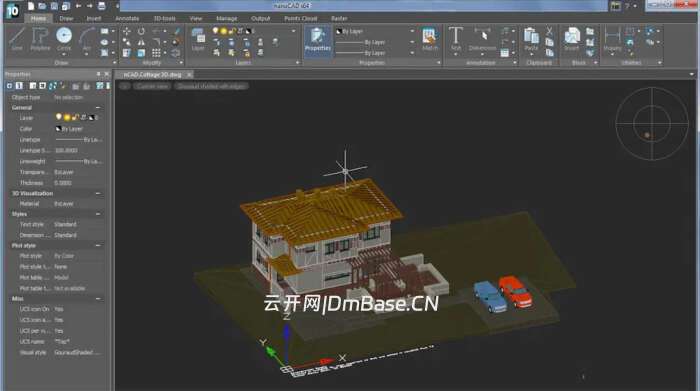This screenshot has height=391, width=700.
Task: Open the ribbon layer selection dropdown
Action: coord(293,31)
